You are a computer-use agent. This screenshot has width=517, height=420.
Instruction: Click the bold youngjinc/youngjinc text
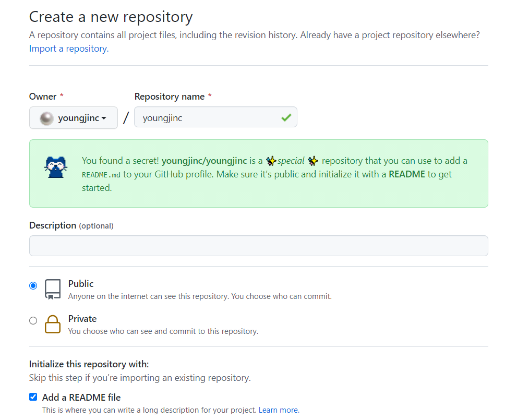[x=204, y=161]
